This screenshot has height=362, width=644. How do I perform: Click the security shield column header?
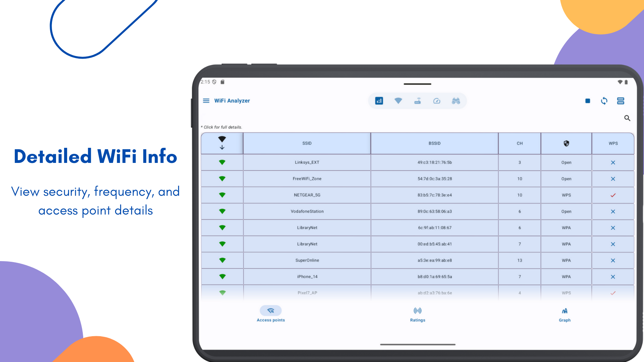tap(566, 143)
